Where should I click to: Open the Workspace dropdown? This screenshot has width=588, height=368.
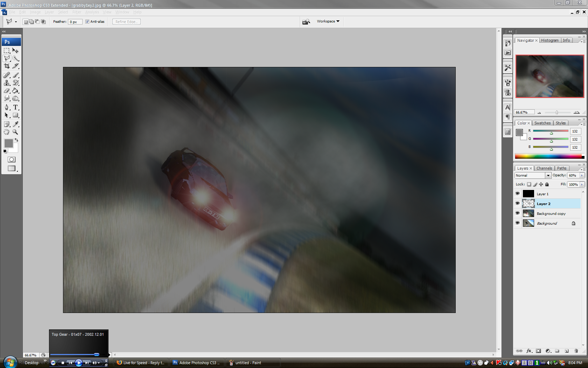328,21
